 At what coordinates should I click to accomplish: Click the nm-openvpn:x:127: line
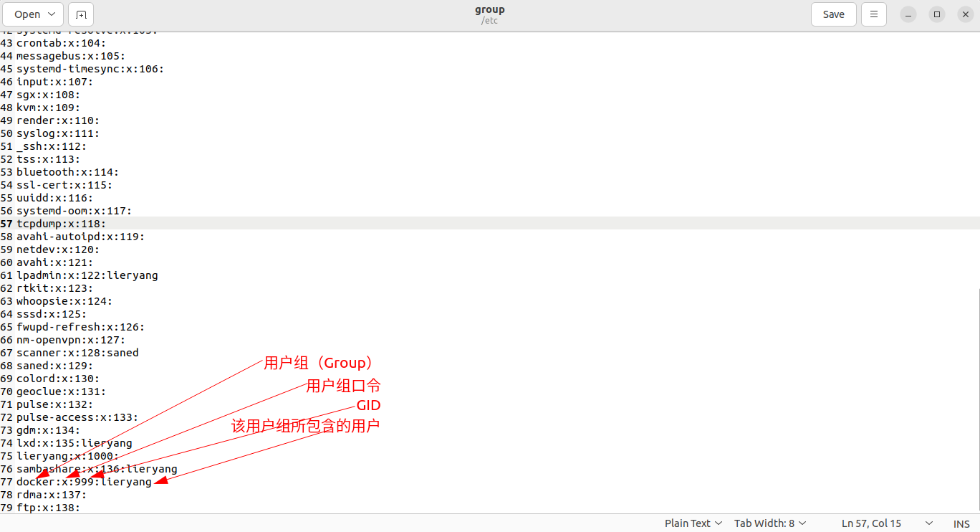[x=71, y=340]
